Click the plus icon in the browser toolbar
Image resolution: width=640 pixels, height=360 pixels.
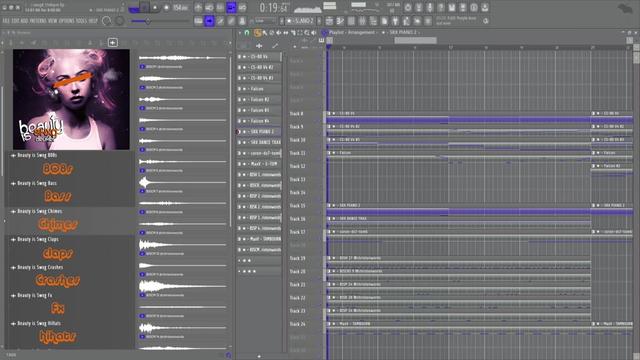coord(113,42)
